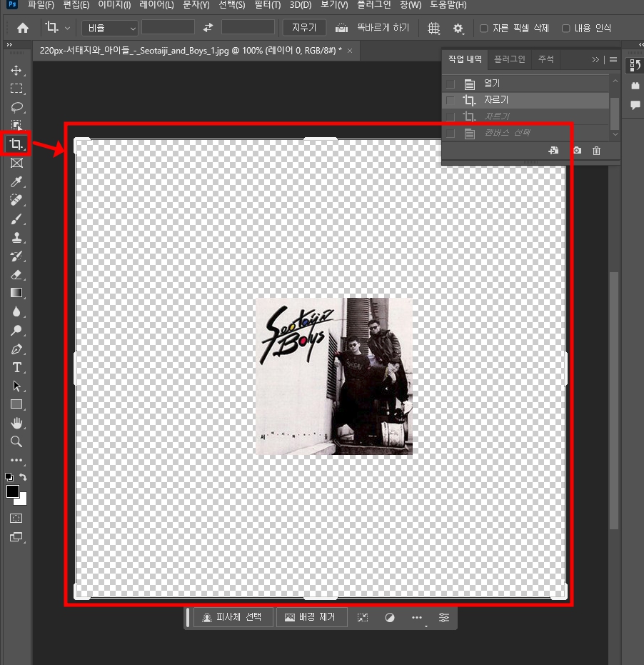Viewport: 644px width, 665px height.
Task: Select the Gradient tool
Action: [x=16, y=293]
